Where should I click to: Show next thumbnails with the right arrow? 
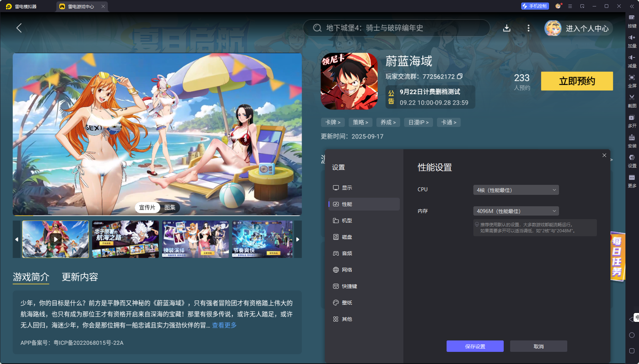tap(298, 239)
